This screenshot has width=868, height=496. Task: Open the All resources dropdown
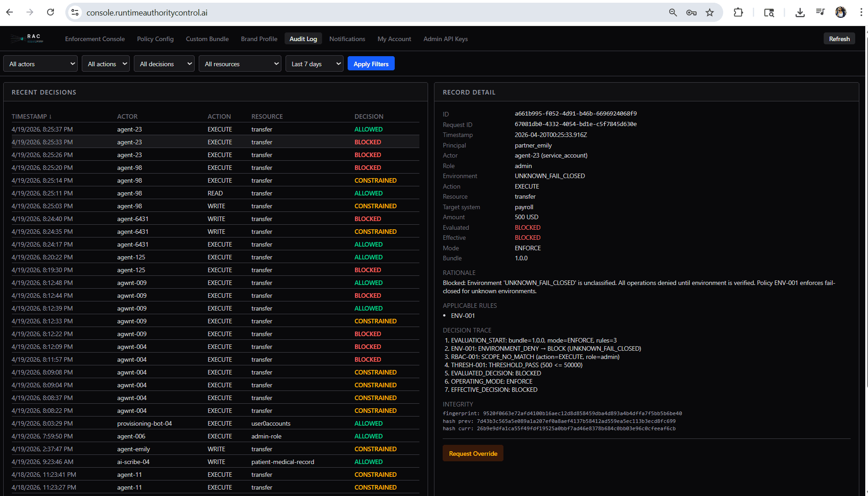pos(240,64)
